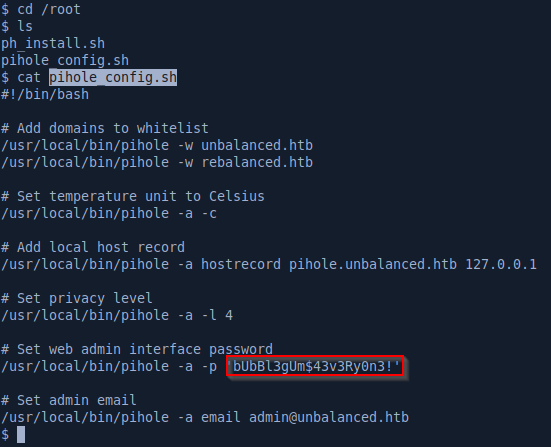This screenshot has width=551, height=447.
Task: Click ph_install.sh in the ls output
Action: click(53, 43)
